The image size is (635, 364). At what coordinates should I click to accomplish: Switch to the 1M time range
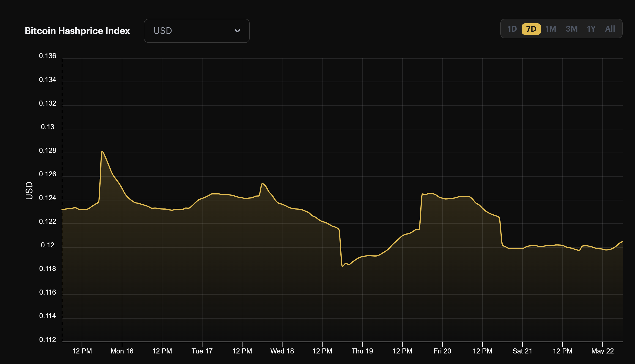[x=551, y=29]
